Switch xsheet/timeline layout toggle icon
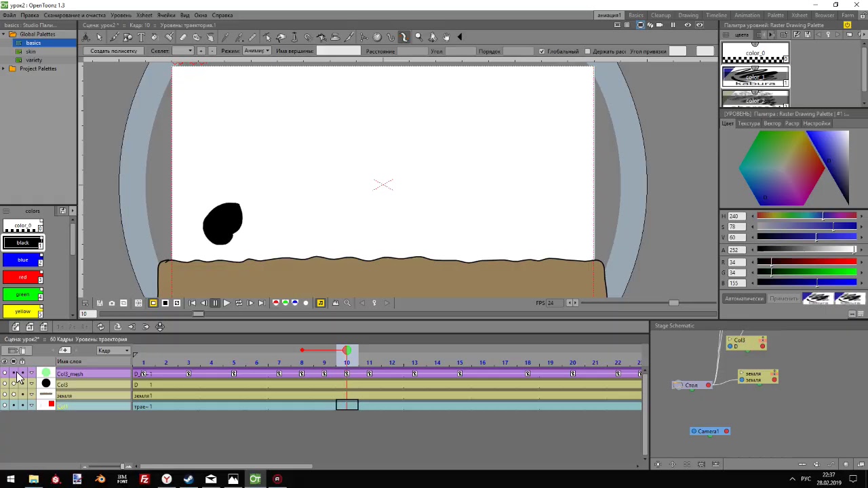 [x=16, y=350]
